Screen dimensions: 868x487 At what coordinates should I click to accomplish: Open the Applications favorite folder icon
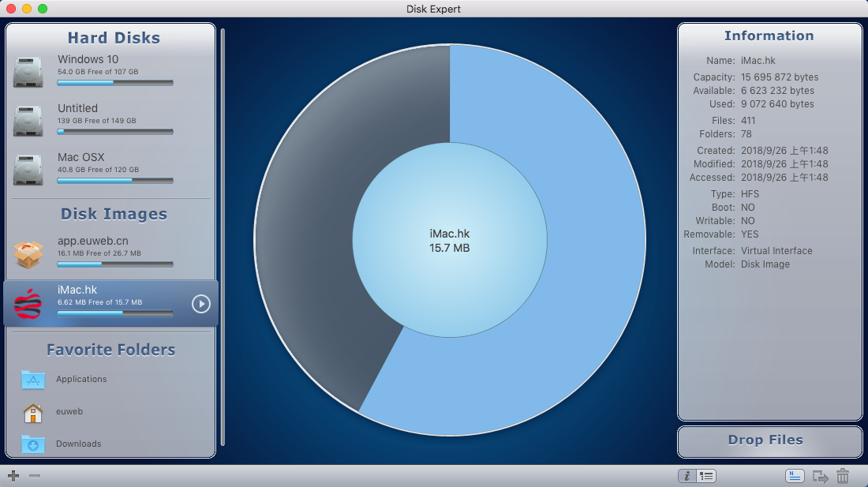point(32,380)
